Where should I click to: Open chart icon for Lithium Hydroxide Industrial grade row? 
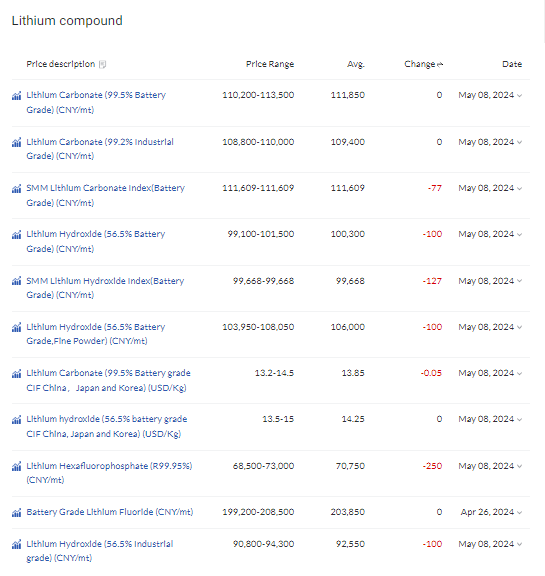pos(17,545)
